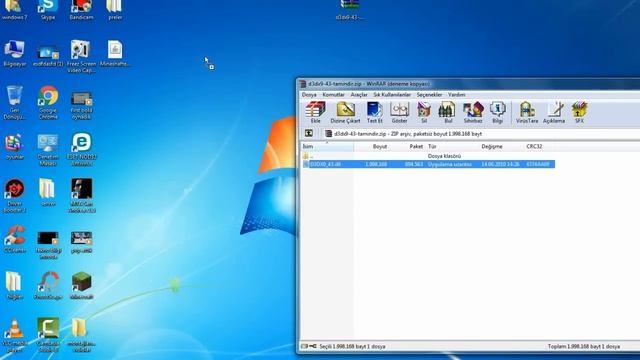Sort by the Tür column header
The width and height of the screenshot is (640, 360).
(x=452, y=146)
